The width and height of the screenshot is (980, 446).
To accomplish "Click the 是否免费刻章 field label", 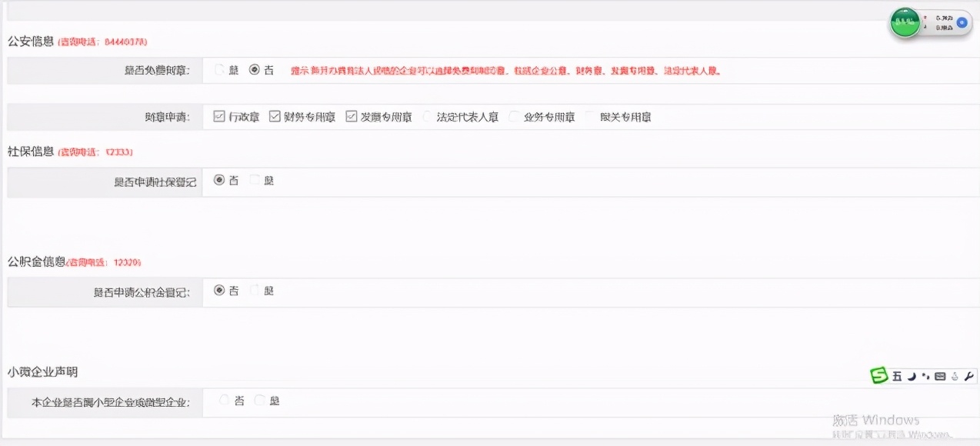I will tap(158, 71).
